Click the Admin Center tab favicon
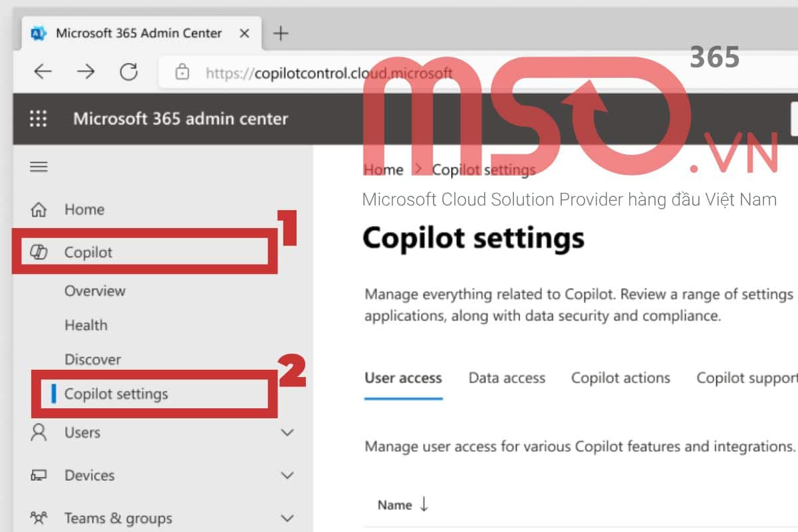Viewport: 798px width, 532px height. tap(39, 33)
